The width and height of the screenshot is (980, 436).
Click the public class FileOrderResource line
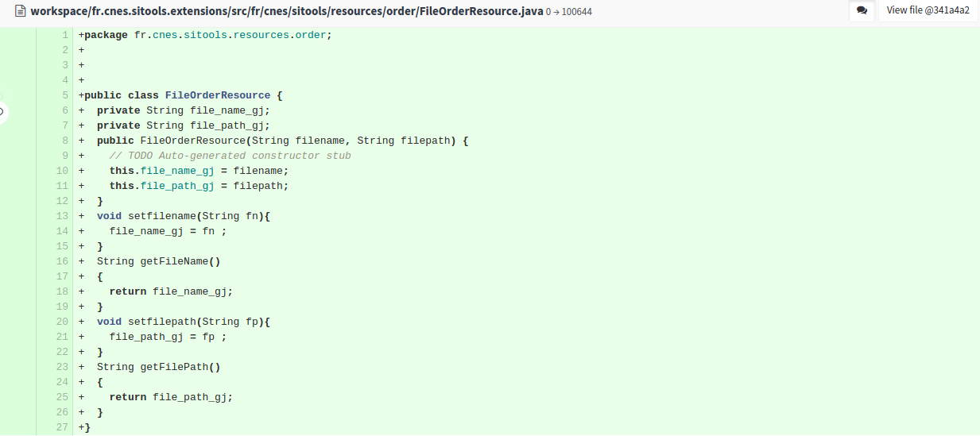point(180,96)
